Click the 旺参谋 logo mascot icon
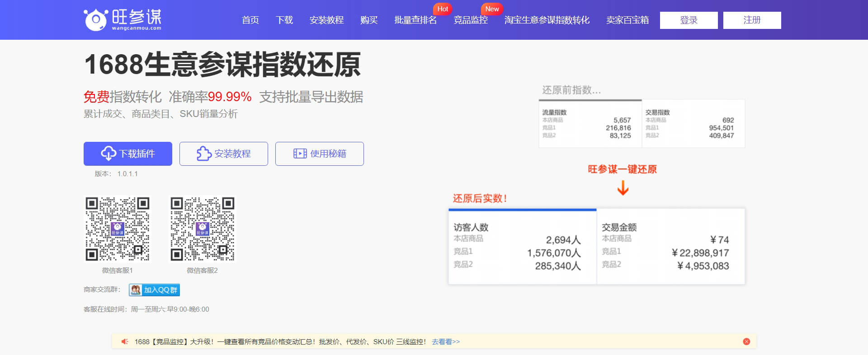868x355 pixels. tap(95, 19)
